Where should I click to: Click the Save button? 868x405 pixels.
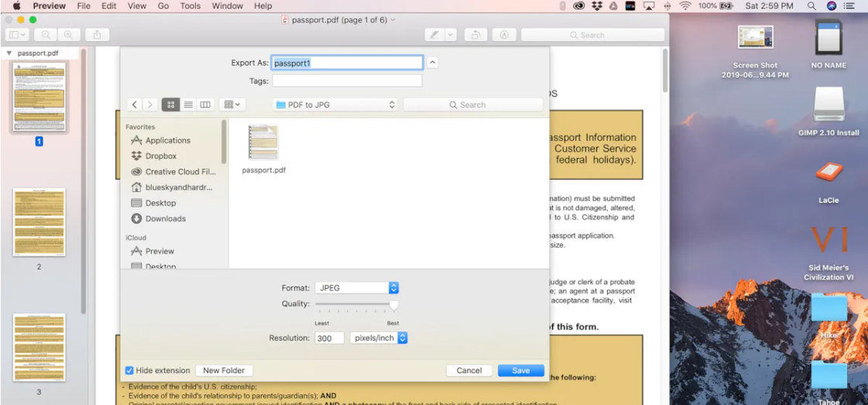[521, 371]
